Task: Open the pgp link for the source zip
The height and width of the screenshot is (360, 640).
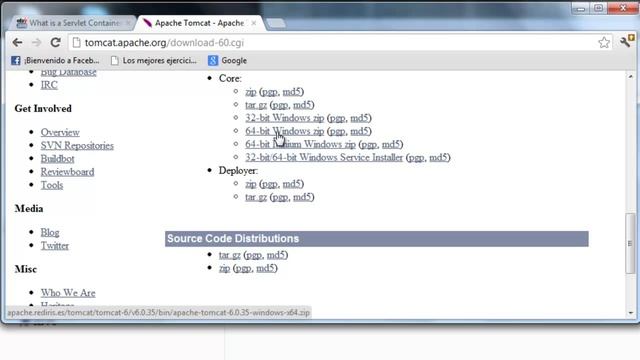Action: click(243, 268)
